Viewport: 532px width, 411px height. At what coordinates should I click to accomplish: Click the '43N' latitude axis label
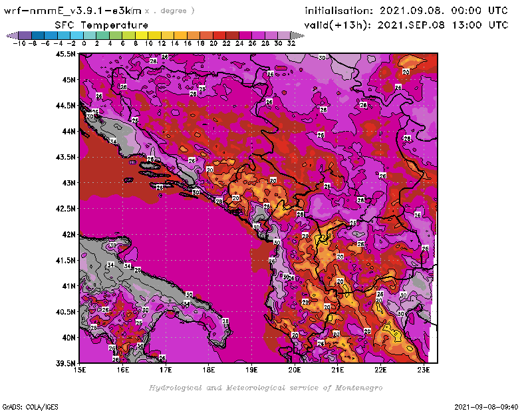(69, 183)
